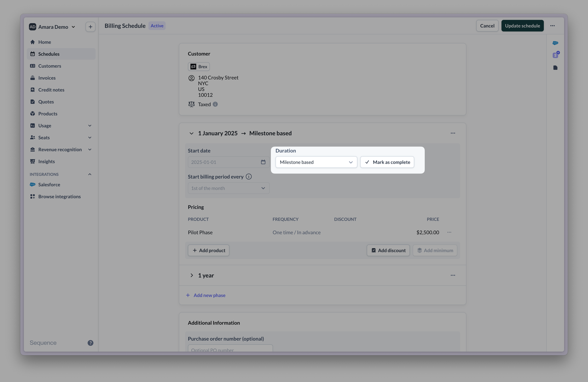
Task: Open Quotes page from sidebar
Action: point(61,102)
